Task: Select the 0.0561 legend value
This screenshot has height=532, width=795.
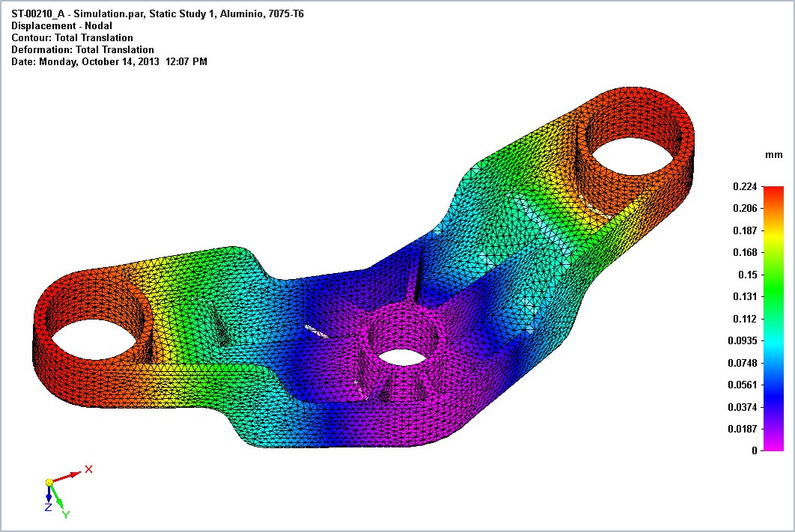Action: pyautogui.click(x=743, y=385)
